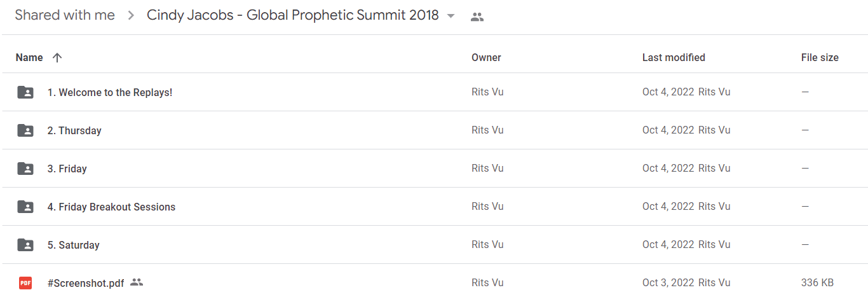Click the breadcrumb chevron separator

pyautogui.click(x=131, y=16)
